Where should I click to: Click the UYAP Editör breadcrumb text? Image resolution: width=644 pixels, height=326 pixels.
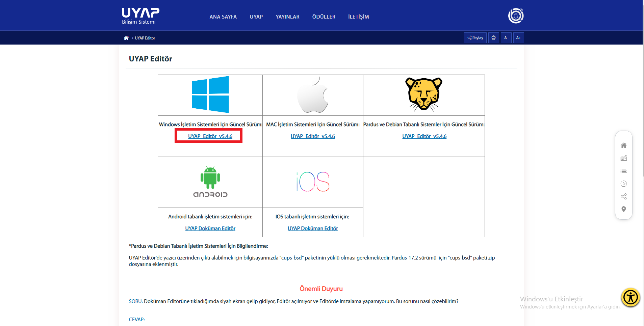coord(145,38)
